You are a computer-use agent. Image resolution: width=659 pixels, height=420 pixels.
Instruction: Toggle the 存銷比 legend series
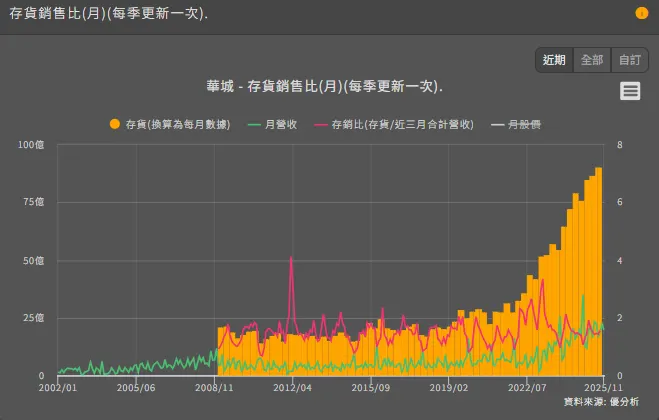394,124
